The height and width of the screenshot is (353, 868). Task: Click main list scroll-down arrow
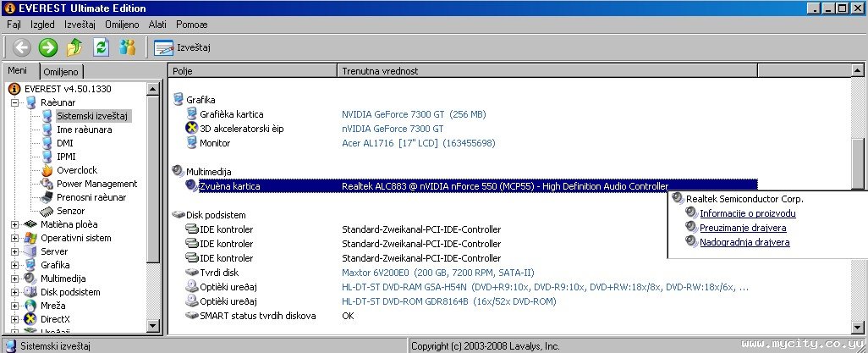click(x=857, y=327)
